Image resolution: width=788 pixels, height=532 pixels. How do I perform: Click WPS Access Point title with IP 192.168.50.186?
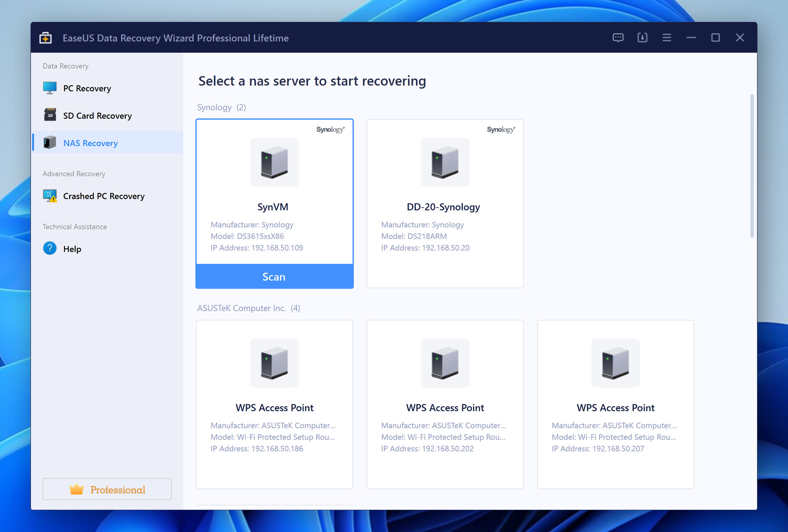[275, 407]
